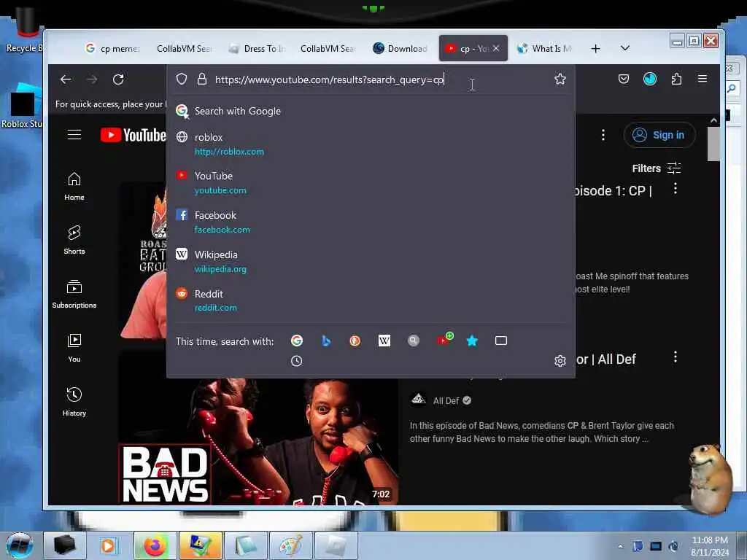Show hidden system tray icons arrow
This screenshot has width=747, height=560.
click(x=620, y=546)
